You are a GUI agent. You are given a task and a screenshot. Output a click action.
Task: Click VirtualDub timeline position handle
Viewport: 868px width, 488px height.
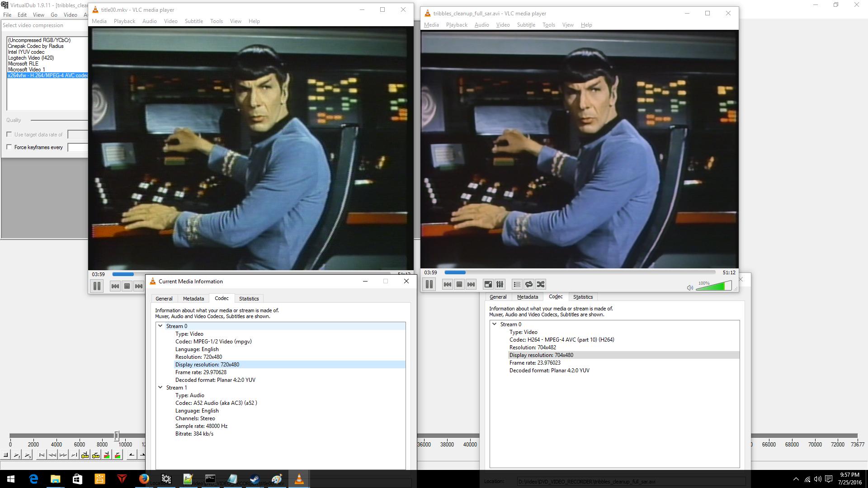[117, 436]
